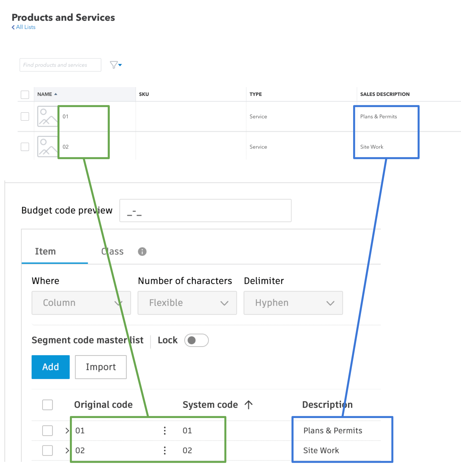The image size is (461, 476).
Task: Open the Delimiter dropdown showing Hyphen
Action: pos(293,303)
